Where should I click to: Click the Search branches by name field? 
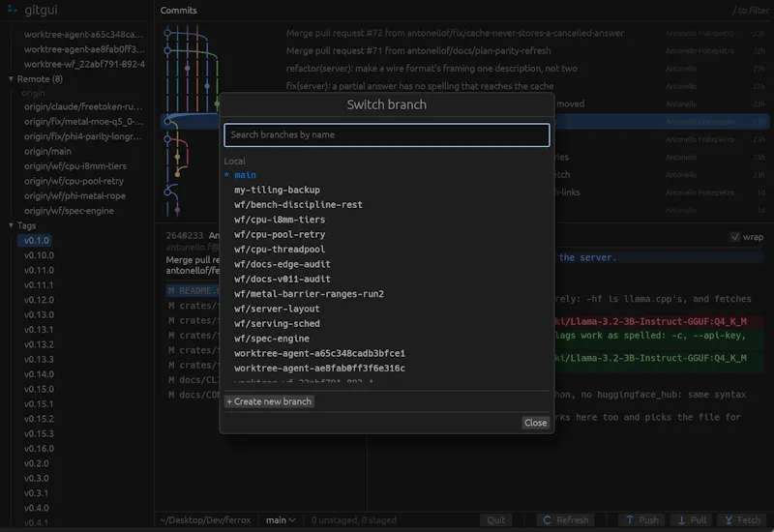[386, 134]
